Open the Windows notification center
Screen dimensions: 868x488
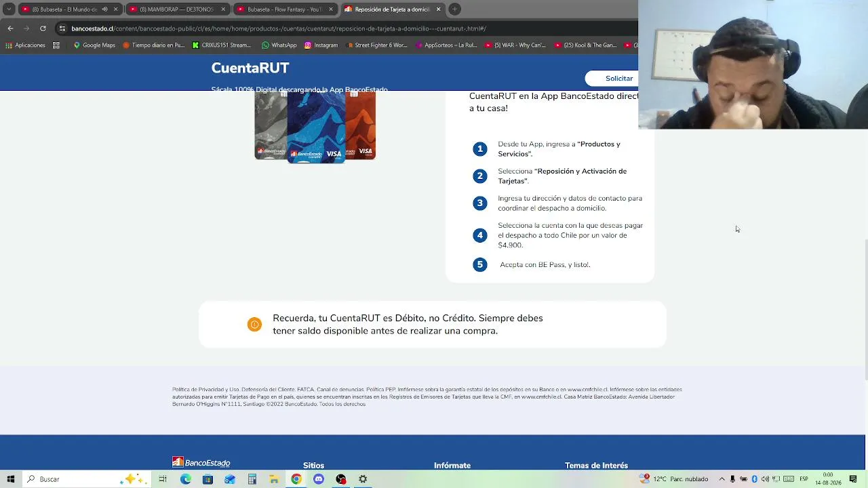(x=853, y=479)
